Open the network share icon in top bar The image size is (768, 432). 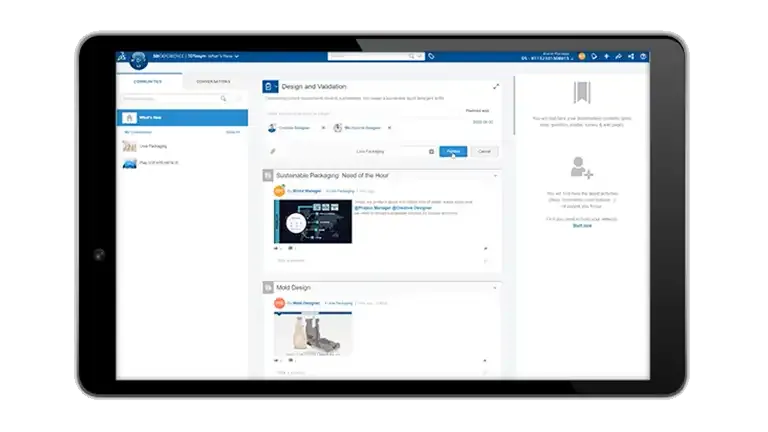631,56
